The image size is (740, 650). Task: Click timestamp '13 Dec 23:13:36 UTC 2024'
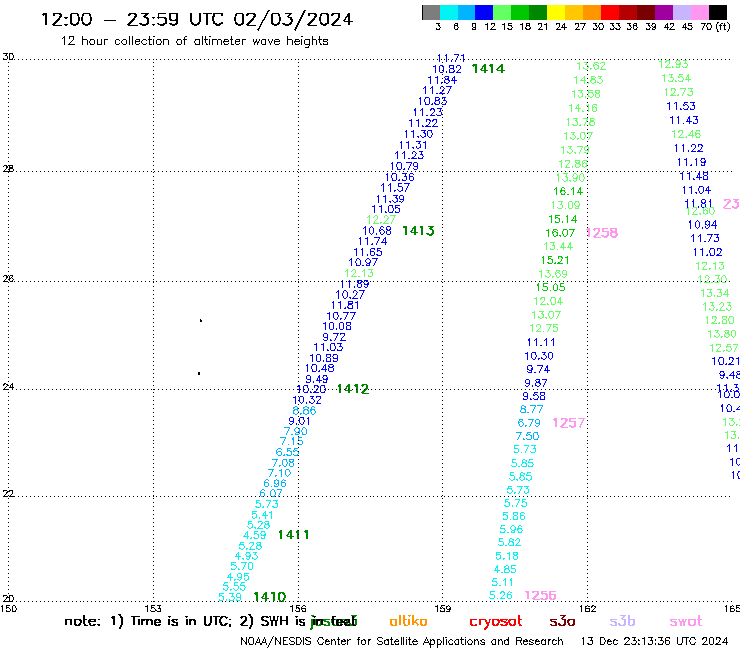tap(654, 642)
